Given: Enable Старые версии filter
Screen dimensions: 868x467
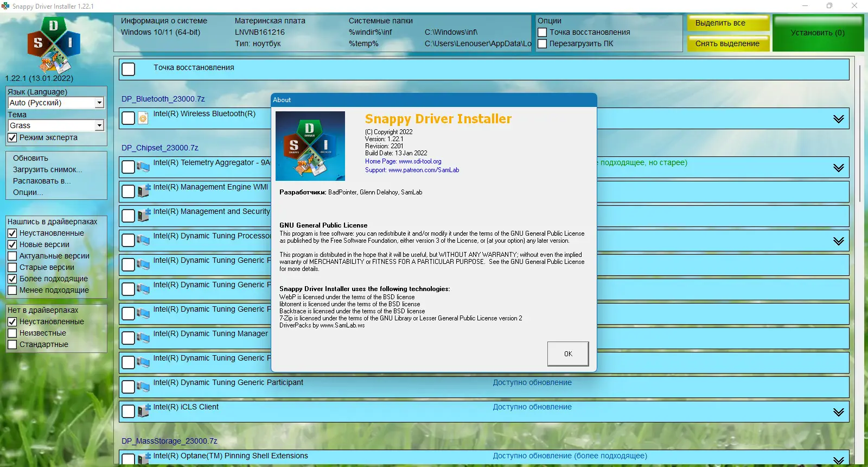Looking at the screenshot, I should point(12,267).
